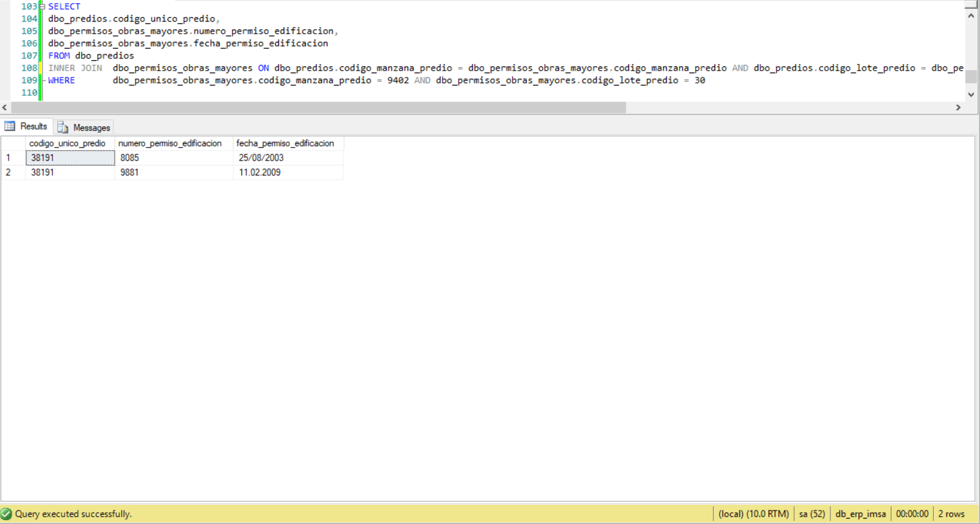Collapse the SELECT statement at line 103
980x524 pixels.
point(42,6)
